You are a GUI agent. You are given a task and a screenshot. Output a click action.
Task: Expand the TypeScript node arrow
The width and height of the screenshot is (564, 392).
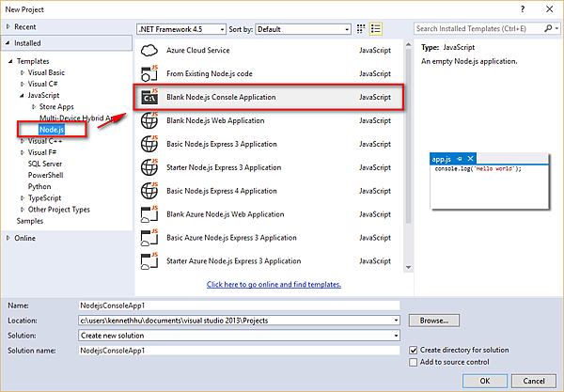(x=23, y=198)
